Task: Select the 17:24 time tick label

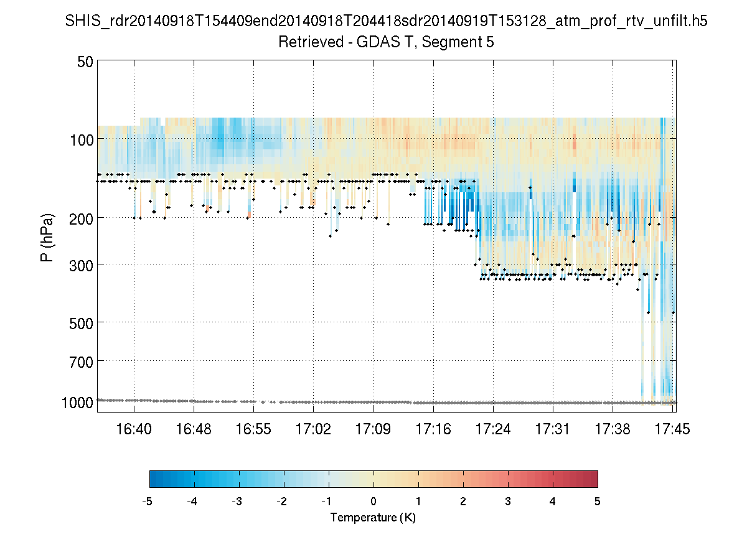Action: point(493,429)
